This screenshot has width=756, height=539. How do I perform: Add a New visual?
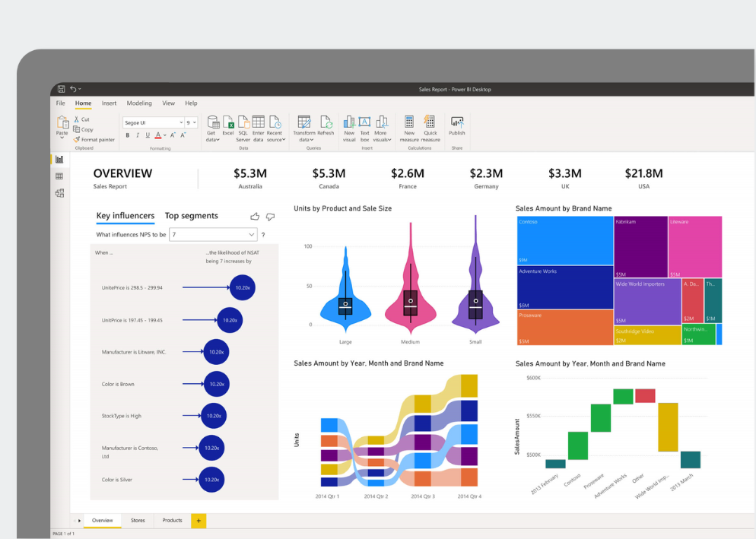coord(349,128)
